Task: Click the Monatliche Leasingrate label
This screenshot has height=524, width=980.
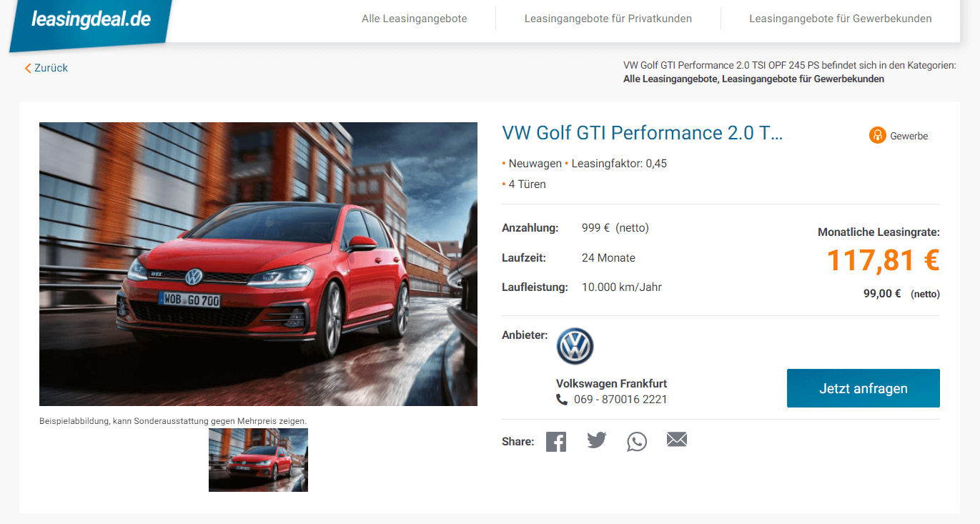Action: tap(878, 232)
